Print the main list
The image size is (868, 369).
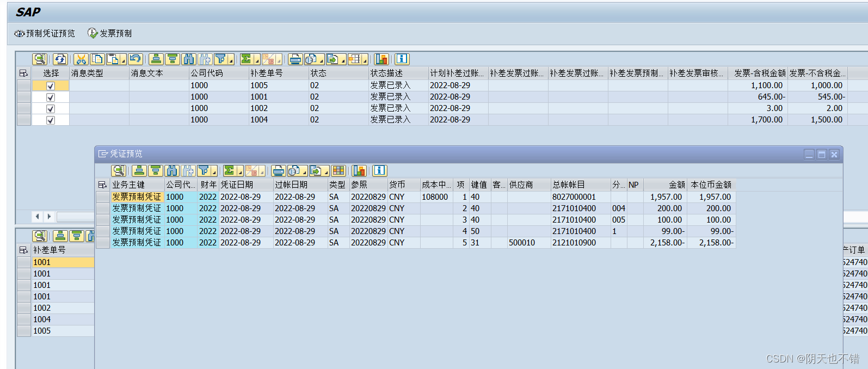tap(296, 59)
